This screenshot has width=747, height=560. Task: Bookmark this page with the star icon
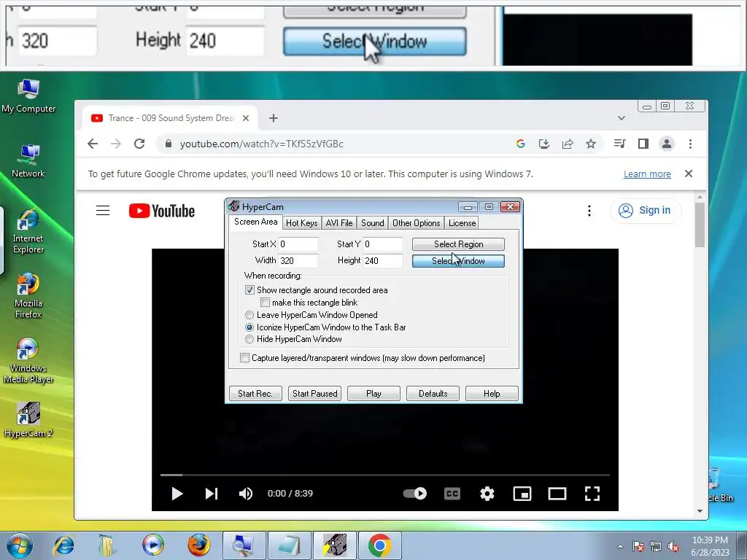tap(591, 144)
